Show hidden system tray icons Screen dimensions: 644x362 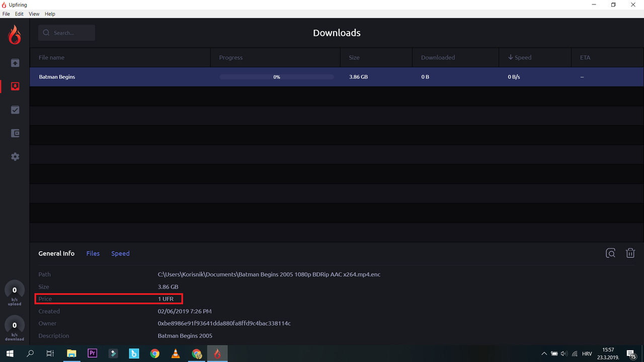[544, 353]
